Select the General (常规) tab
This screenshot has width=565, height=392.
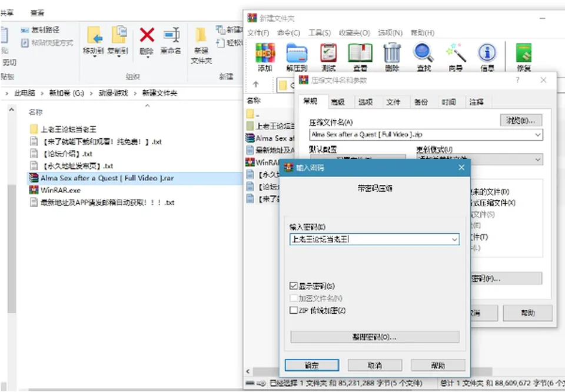point(310,101)
